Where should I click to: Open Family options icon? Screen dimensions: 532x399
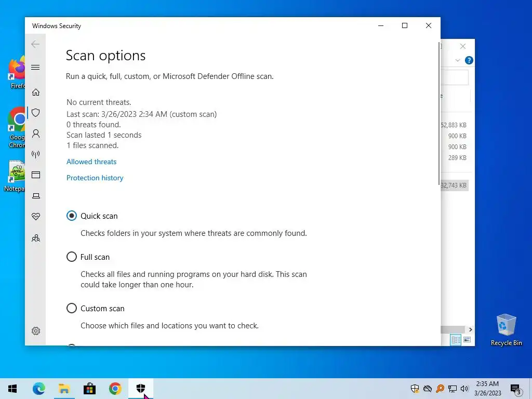pos(36,238)
